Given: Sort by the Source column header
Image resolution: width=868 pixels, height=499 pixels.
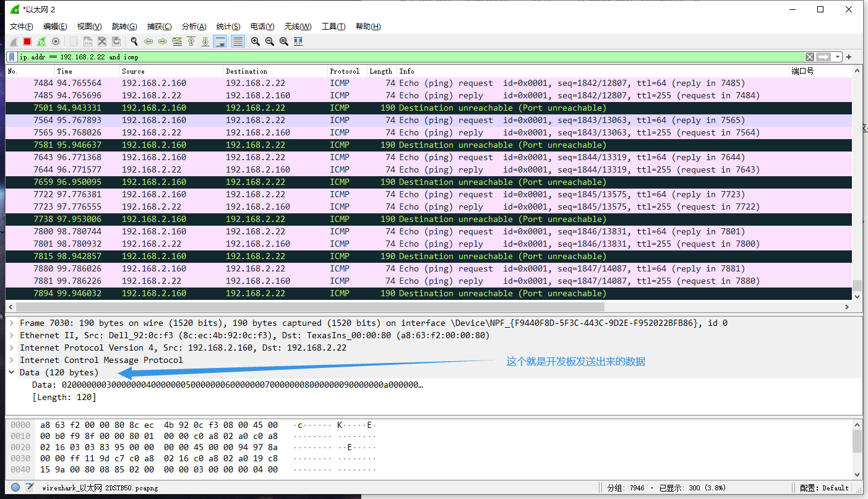Looking at the screenshot, I should click(x=171, y=71).
